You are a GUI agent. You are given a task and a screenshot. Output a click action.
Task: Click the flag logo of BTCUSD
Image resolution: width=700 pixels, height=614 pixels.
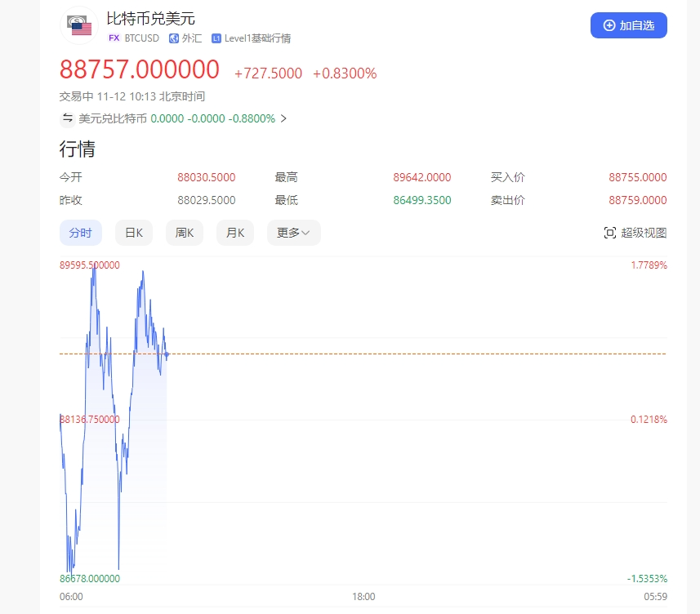(78, 25)
